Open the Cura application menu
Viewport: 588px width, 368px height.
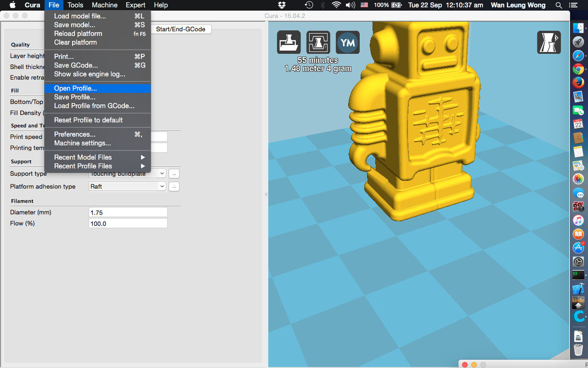(x=32, y=5)
